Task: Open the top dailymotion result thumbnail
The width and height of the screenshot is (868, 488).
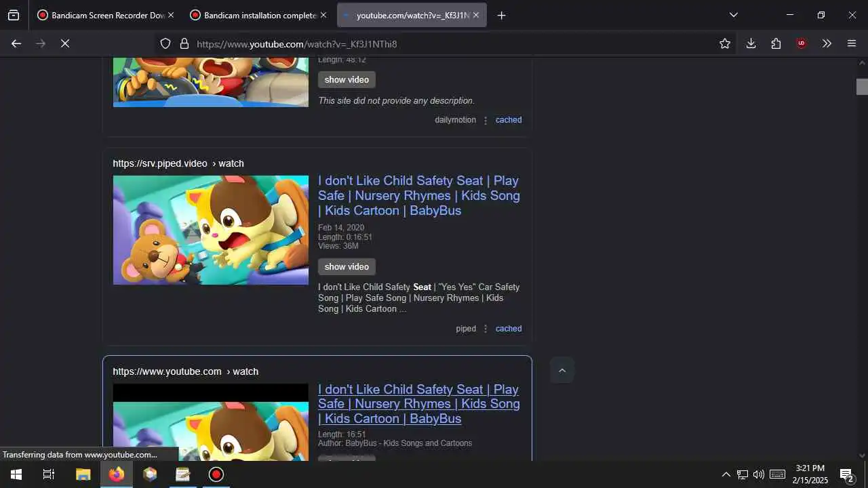Action: (211, 82)
